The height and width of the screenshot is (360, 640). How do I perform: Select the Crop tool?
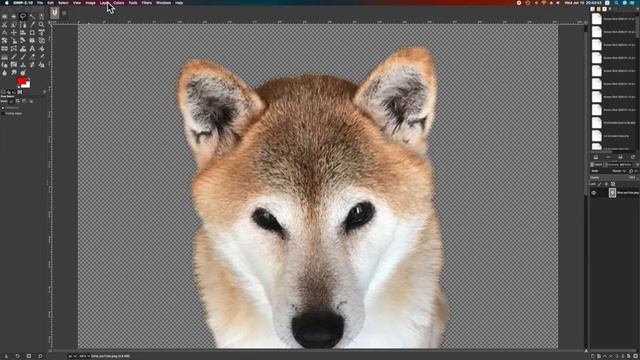pyautogui.click(x=32, y=32)
